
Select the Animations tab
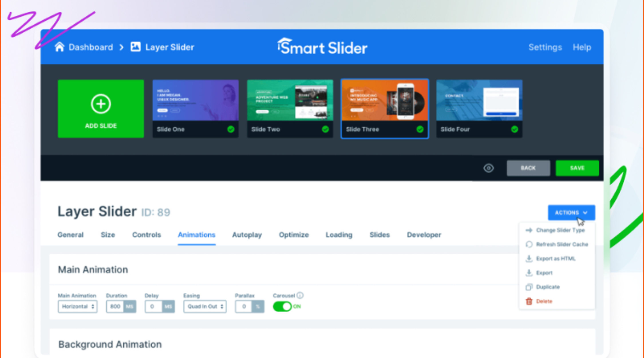tap(197, 235)
